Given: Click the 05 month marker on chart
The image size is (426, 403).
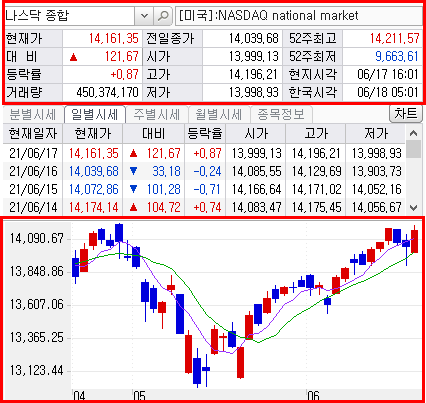Looking at the screenshot, I should 139,396.
